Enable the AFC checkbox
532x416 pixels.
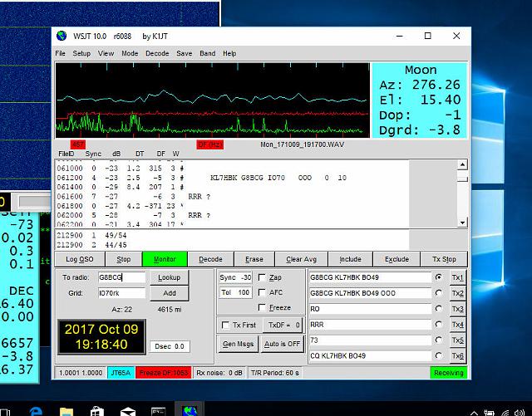[x=262, y=292]
